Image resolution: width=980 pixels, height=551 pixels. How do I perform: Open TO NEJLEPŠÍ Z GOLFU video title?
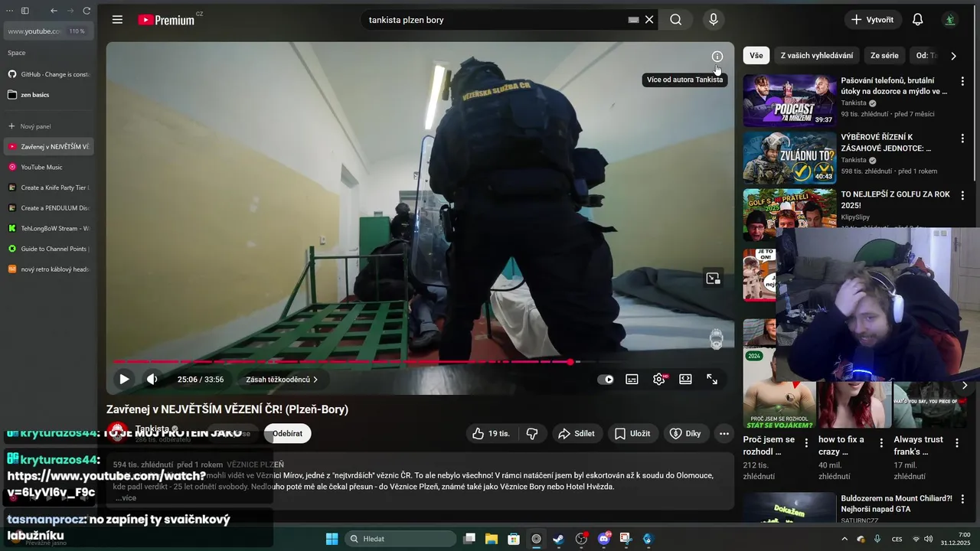pyautogui.click(x=896, y=200)
